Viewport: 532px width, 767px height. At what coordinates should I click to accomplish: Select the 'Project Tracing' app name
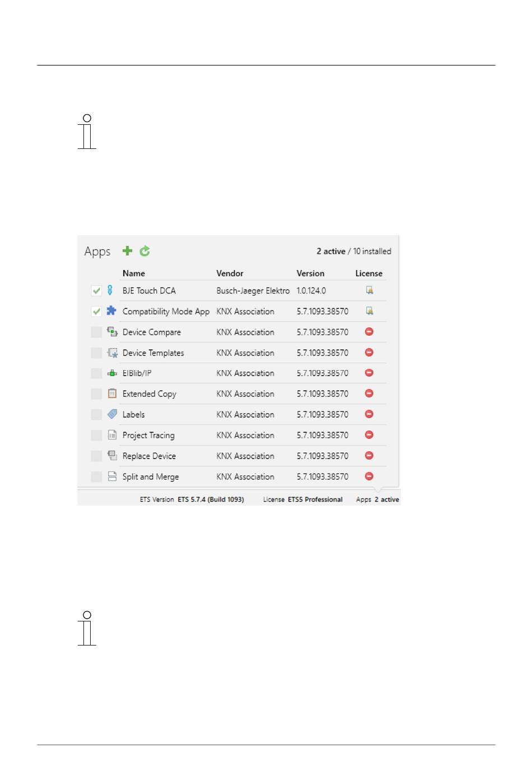point(149,436)
